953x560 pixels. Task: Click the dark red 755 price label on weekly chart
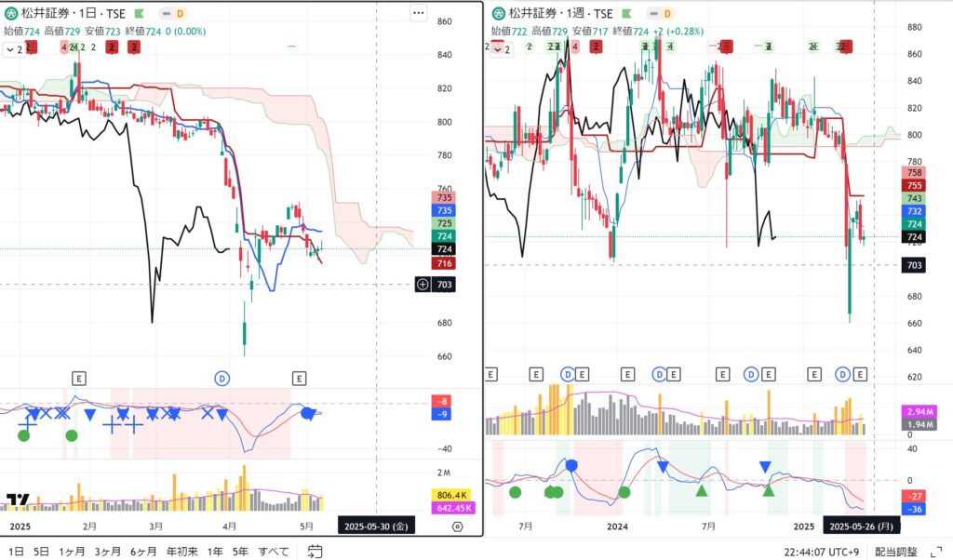(x=914, y=185)
